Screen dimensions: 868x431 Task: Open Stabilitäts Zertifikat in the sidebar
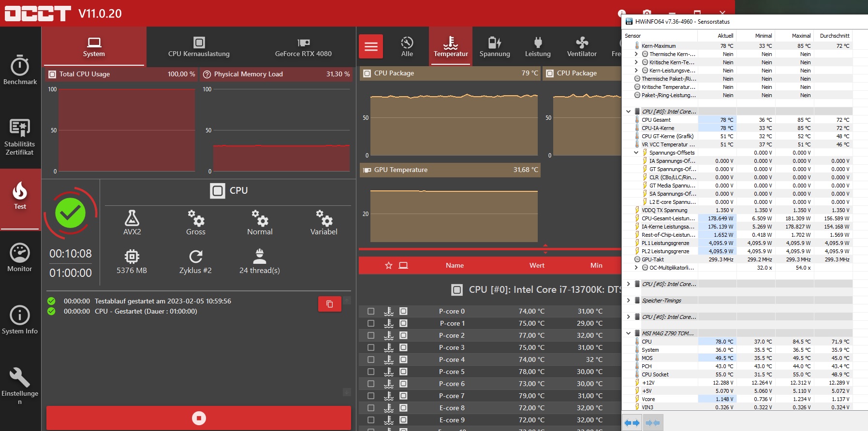(20, 137)
